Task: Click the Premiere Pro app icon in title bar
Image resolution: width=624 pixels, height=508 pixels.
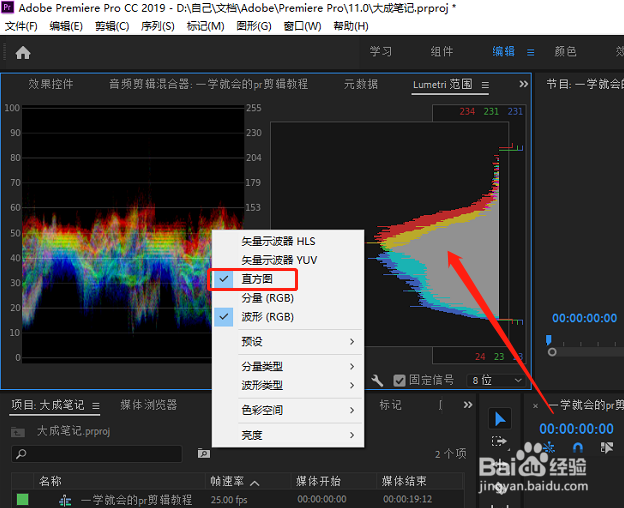Action: [x=7, y=7]
